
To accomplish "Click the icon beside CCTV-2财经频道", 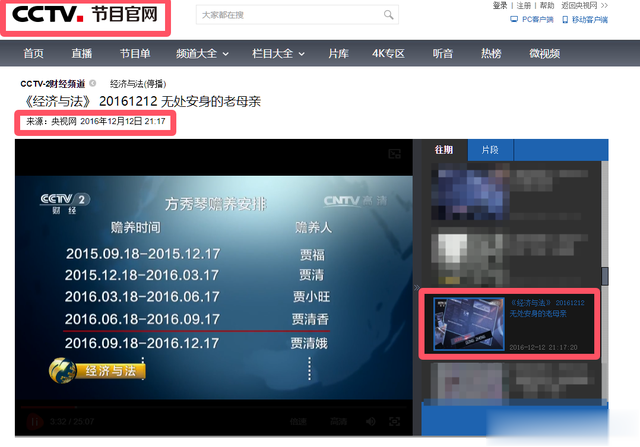I will point(93,83).
